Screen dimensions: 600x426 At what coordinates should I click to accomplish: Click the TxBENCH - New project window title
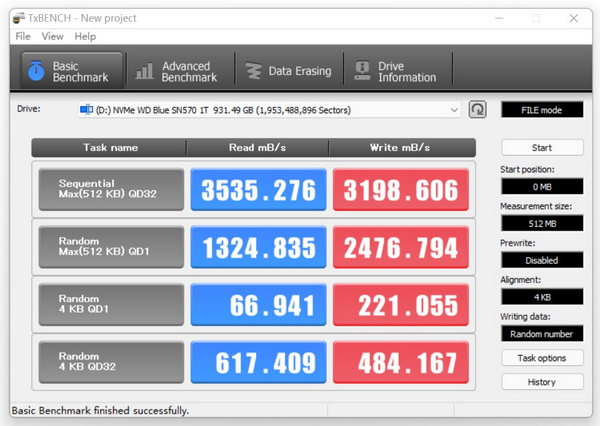tap(82, 18)
